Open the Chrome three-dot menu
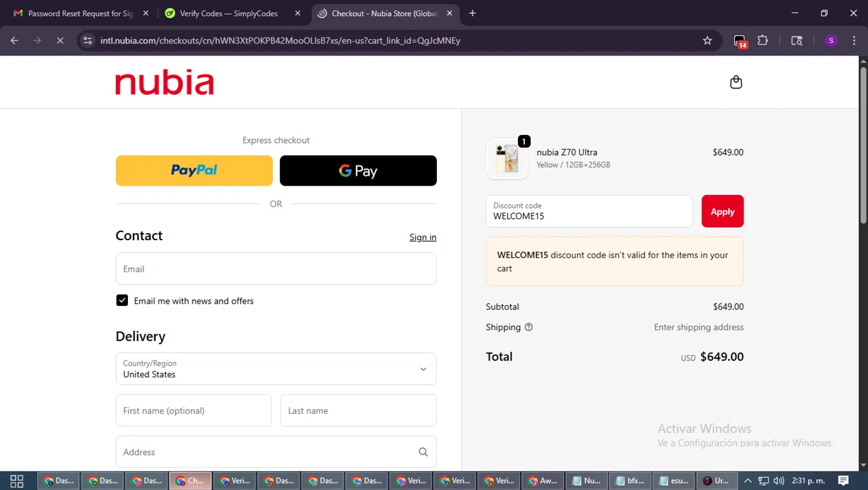The height and width of the screenshot is (490, 868). tap(854, 40)
